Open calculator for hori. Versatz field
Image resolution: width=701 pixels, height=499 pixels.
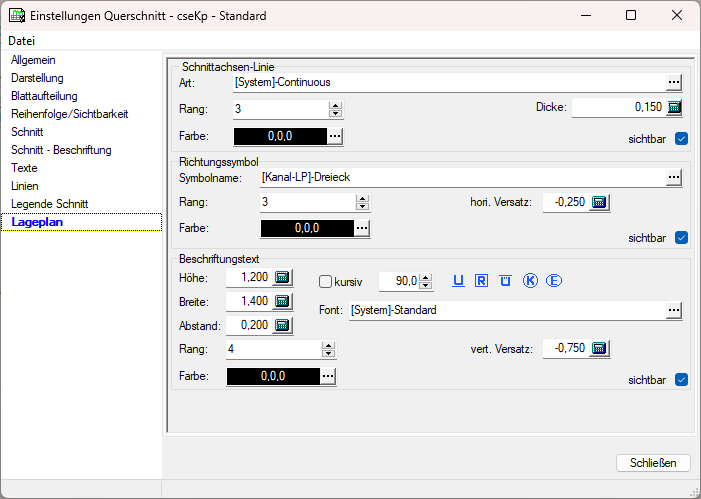[599, 202]
